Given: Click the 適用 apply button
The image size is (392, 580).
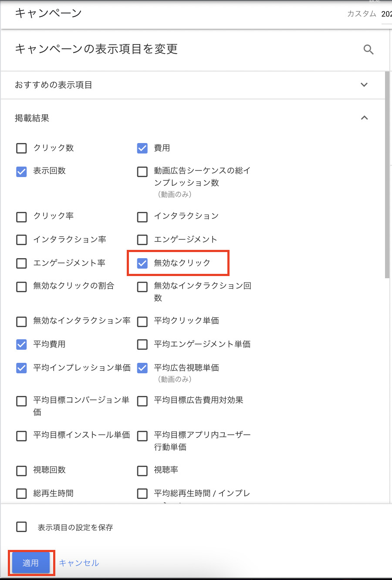Looking at the screenshot, I should point(30,563).
